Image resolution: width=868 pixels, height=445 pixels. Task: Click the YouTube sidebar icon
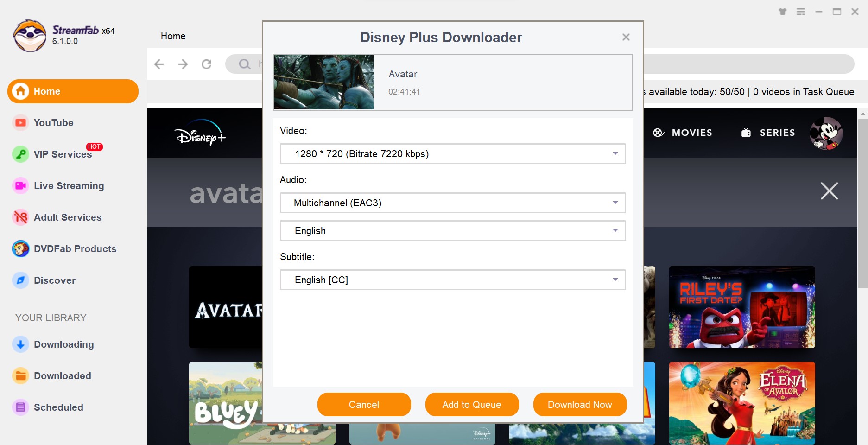tap(20, 123)
